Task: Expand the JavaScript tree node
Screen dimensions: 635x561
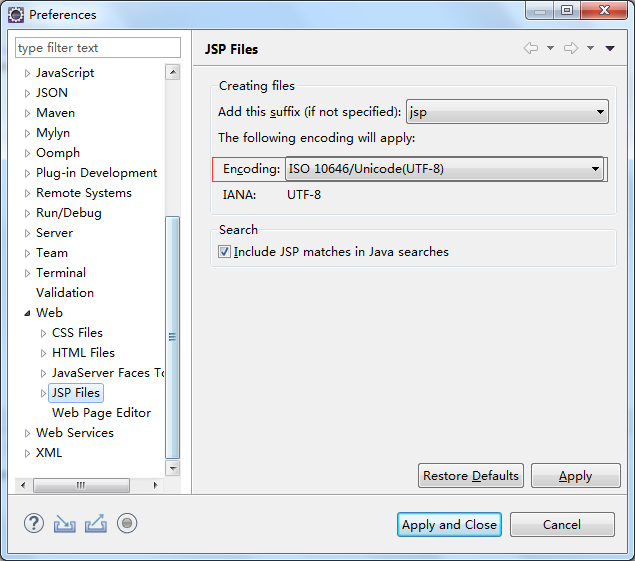Action: [27, 73]
